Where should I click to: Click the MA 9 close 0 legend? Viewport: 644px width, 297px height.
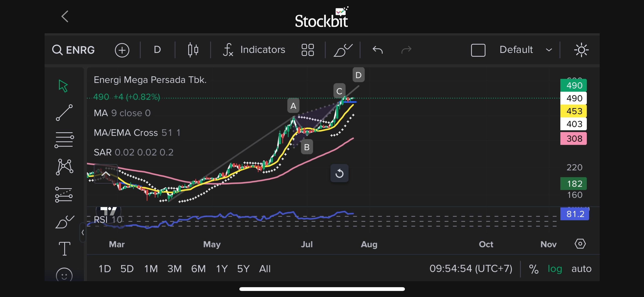click(x=122, y=113)
